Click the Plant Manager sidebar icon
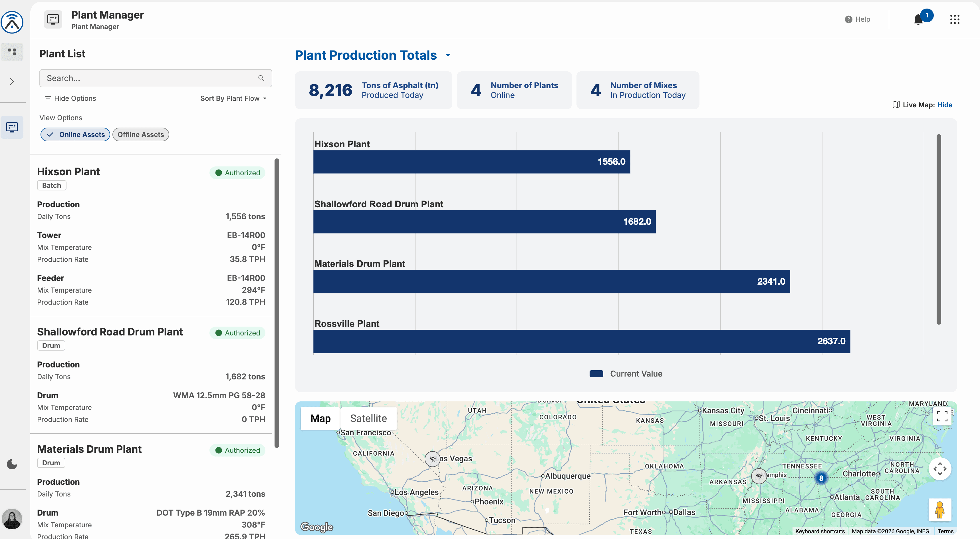980x539 pixels. (12, 127)
